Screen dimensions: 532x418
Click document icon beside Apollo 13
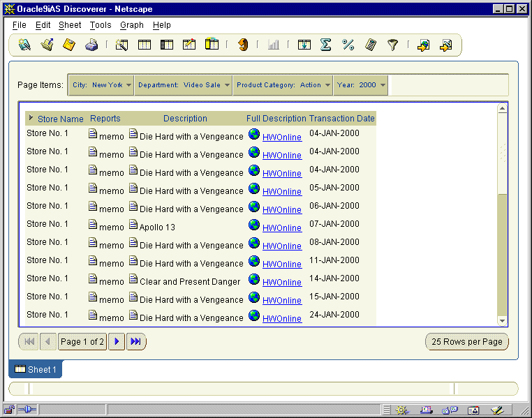(x=133, y=225)
